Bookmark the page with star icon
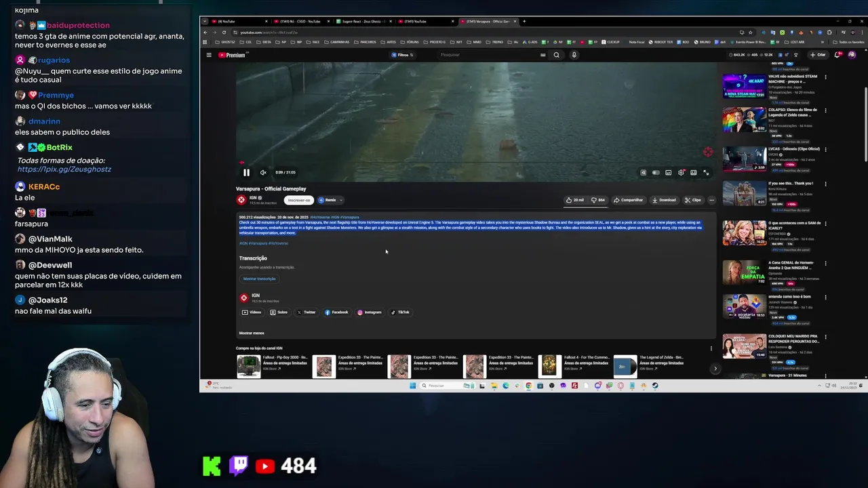Viewport: 868px width, 488px height. [749, 33]
